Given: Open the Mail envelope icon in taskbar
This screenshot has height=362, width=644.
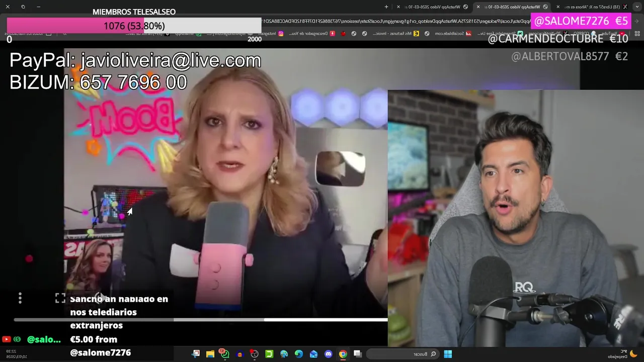Looking at the screenshot, I should click(313, 354).
